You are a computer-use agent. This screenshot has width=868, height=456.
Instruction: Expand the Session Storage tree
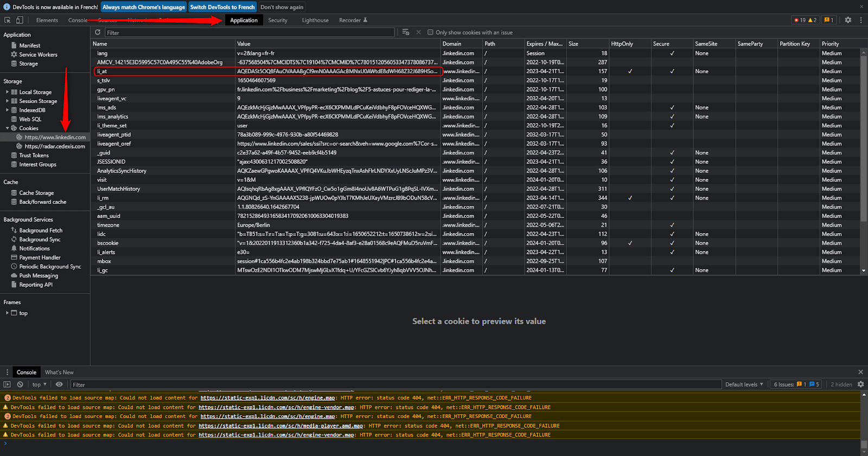pos(7,101)
